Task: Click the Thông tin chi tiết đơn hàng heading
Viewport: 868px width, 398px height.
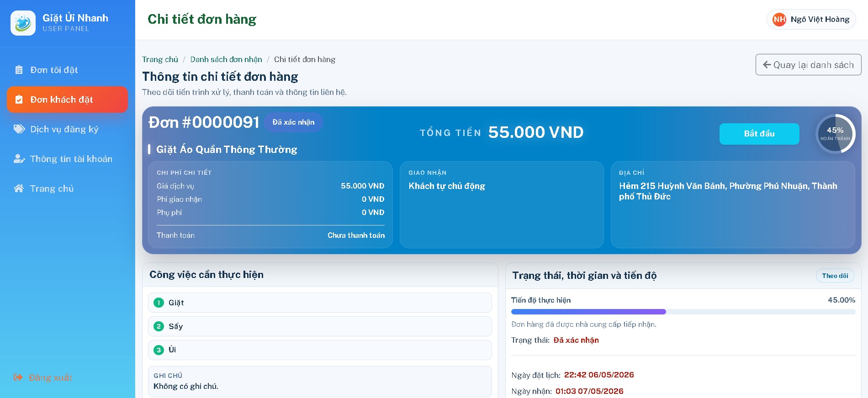Action: [x=220, y=77]
